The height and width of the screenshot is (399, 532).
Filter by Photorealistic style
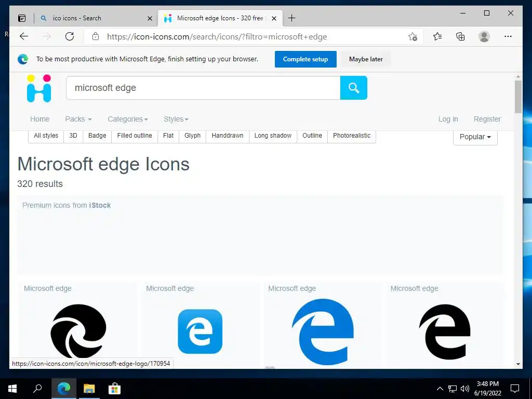click(x=352, y=136)
